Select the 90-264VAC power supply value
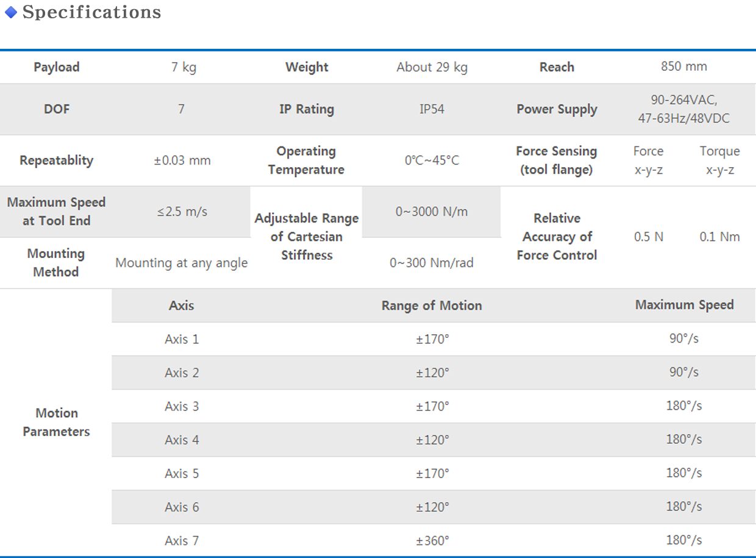Screen dimensions: 756x558 point(684,109)
